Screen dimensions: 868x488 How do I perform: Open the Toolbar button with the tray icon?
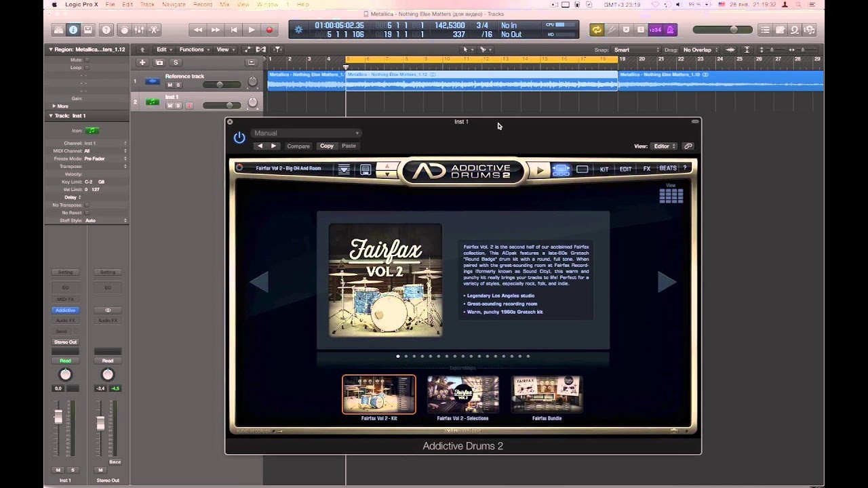tap(88, 30)
